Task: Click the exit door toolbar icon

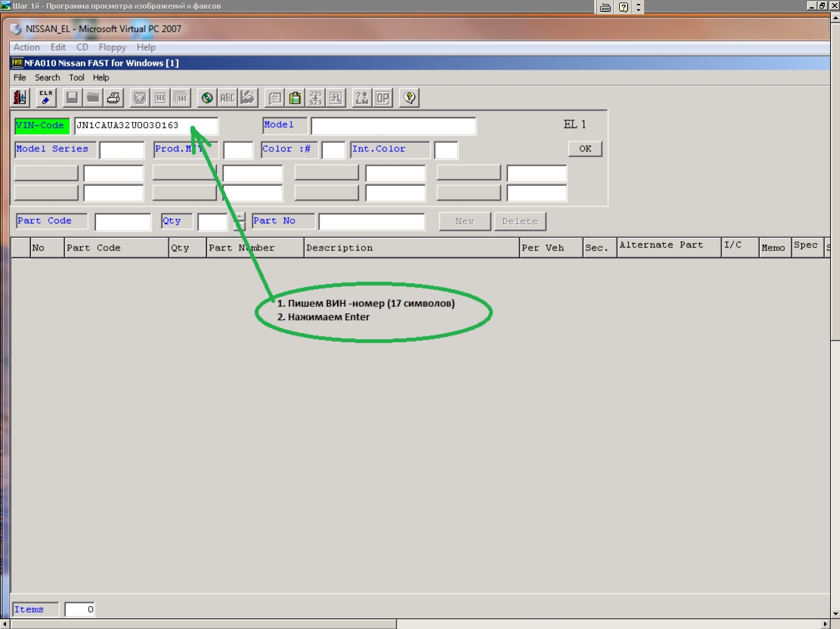Action: (20, 98)
